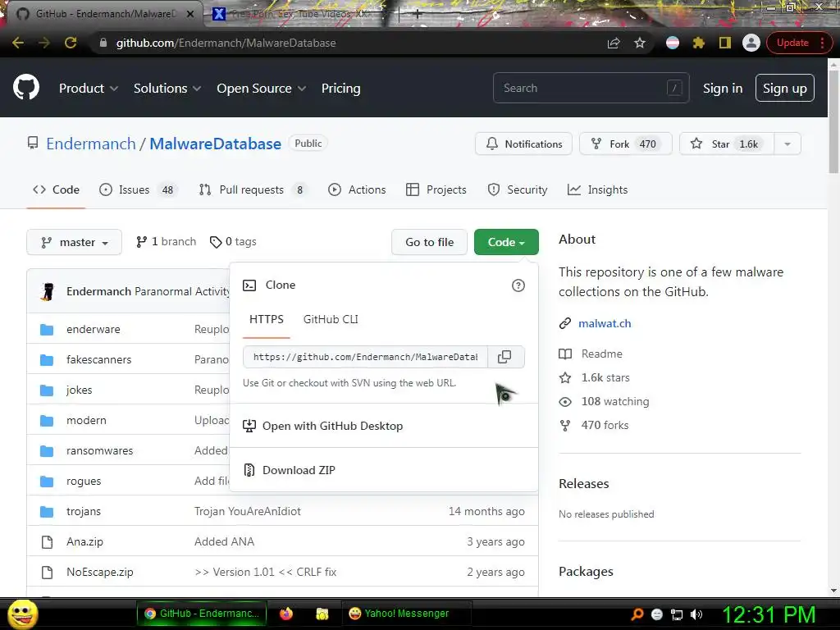Fork the repository with Fork button
The height and width of the screenshot is (630, 840).
click(625, 144)
